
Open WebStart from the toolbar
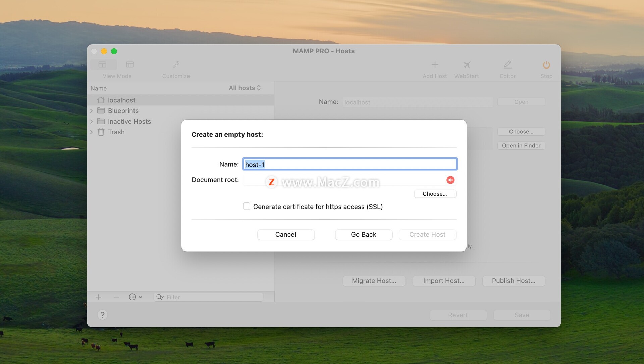pos(467,64)
